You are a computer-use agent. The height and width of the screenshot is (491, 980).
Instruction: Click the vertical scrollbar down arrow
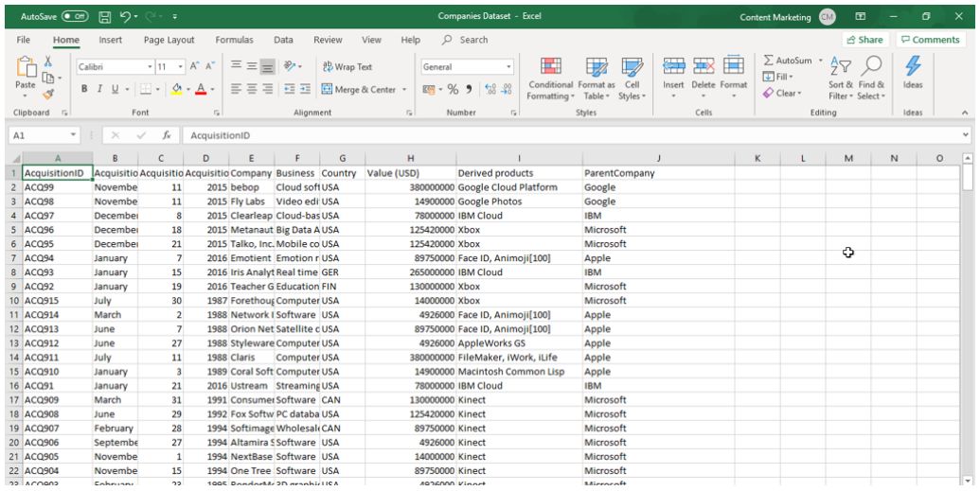(968, 480)
